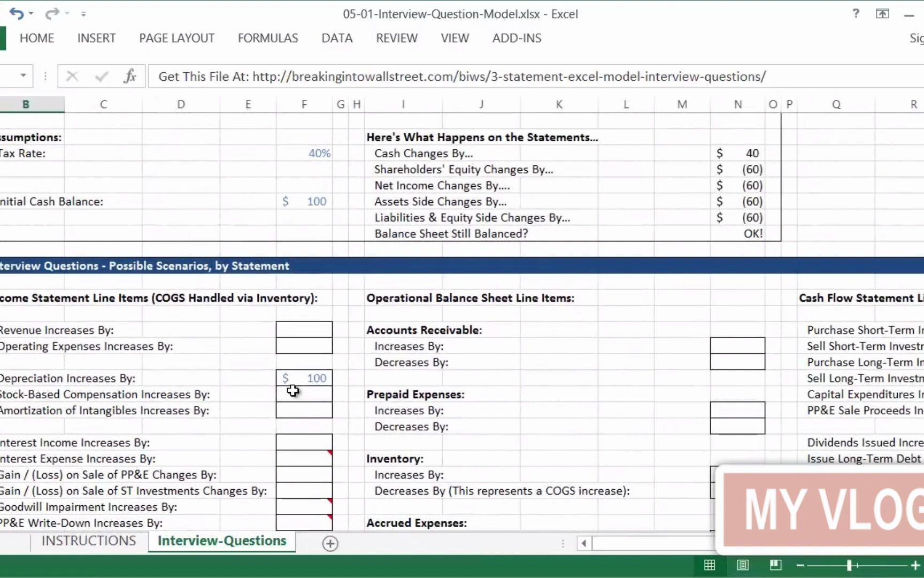924x578 pixels.
Task: Click the Enter checkmark icon
Action: pyautogui.click(x=102, y=77)
